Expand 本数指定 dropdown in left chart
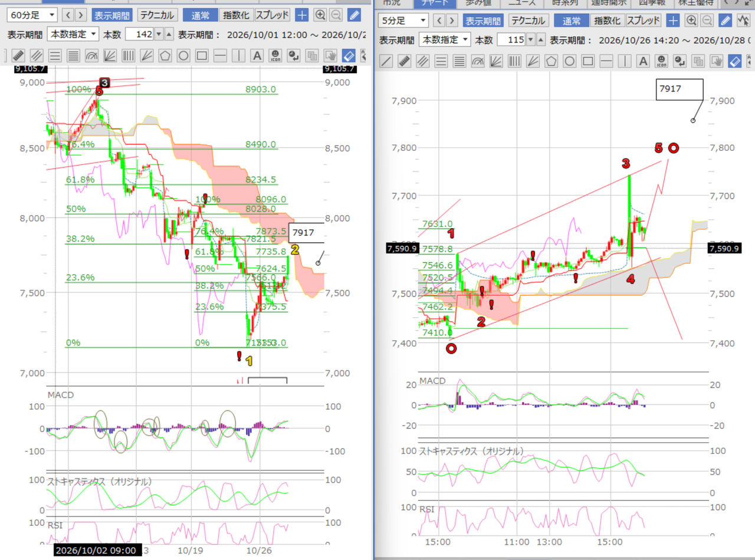The image size is (755, 560). [73, 34]
